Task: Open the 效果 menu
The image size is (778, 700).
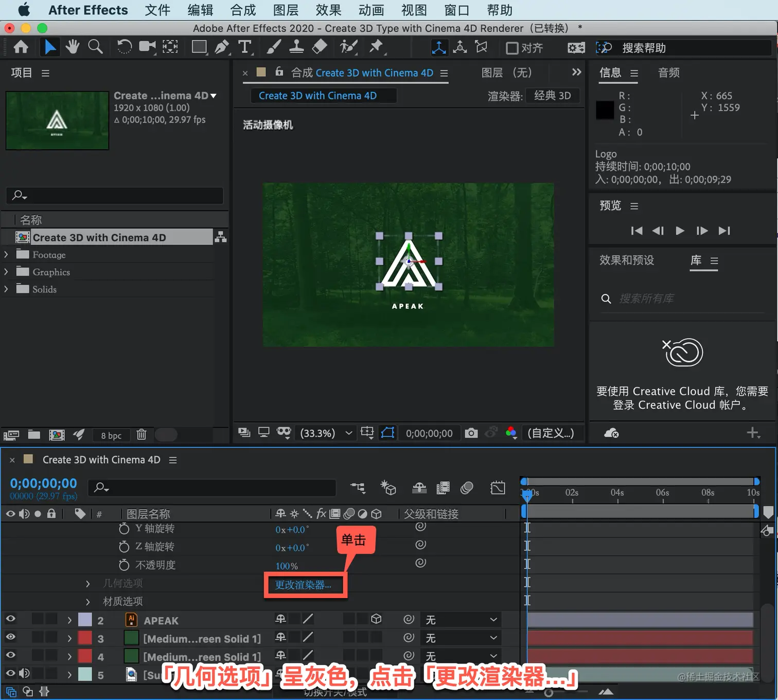Action: coord(328,10)
